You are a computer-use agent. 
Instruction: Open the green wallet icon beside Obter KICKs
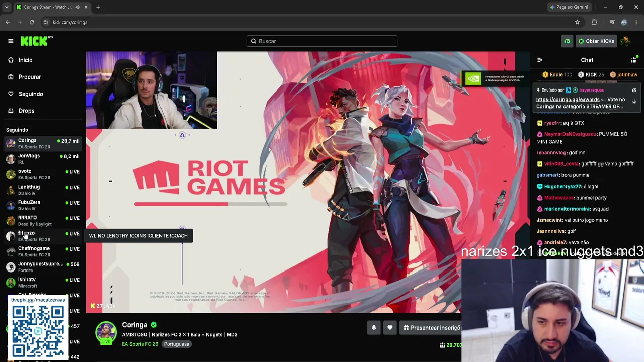[567, 41]
